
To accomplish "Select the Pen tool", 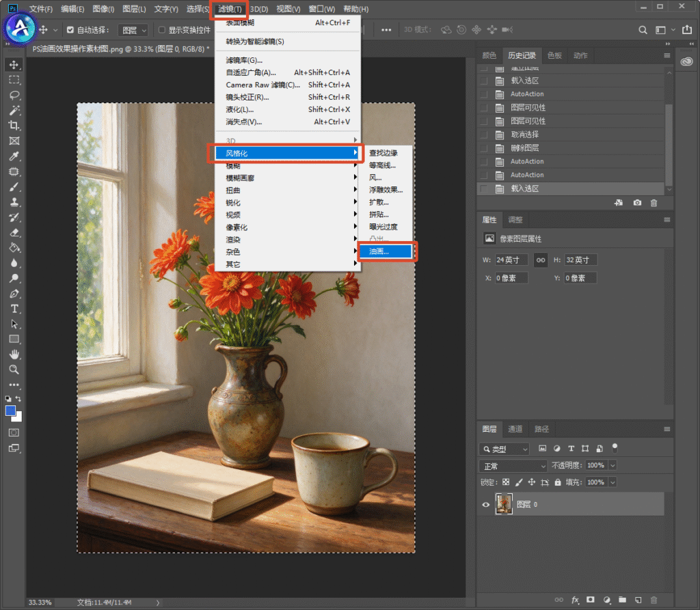I will click(14, 294).
